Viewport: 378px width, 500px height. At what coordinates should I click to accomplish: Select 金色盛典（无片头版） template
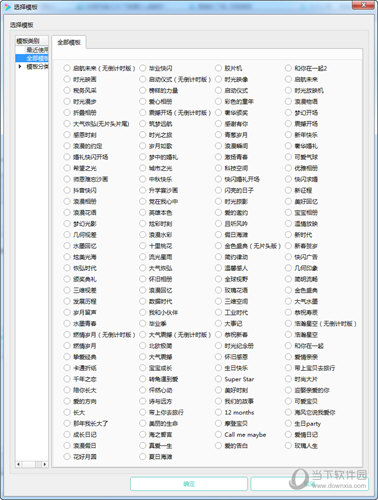tap(218, 246)
